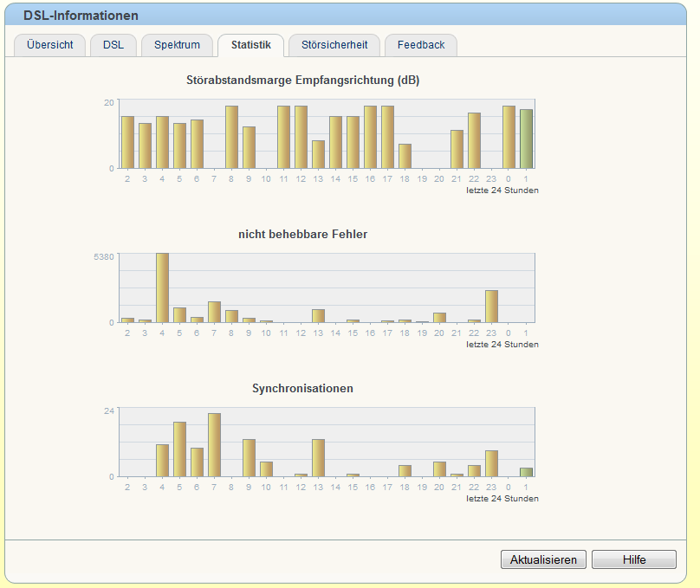Open the Übersicht tab
Viewport: 700px width, 588px height.
click(49, 45)
